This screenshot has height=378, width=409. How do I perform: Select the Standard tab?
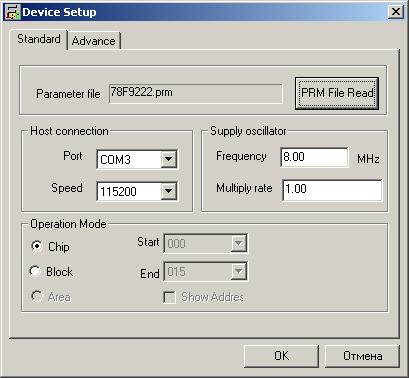tap(39, 39)
